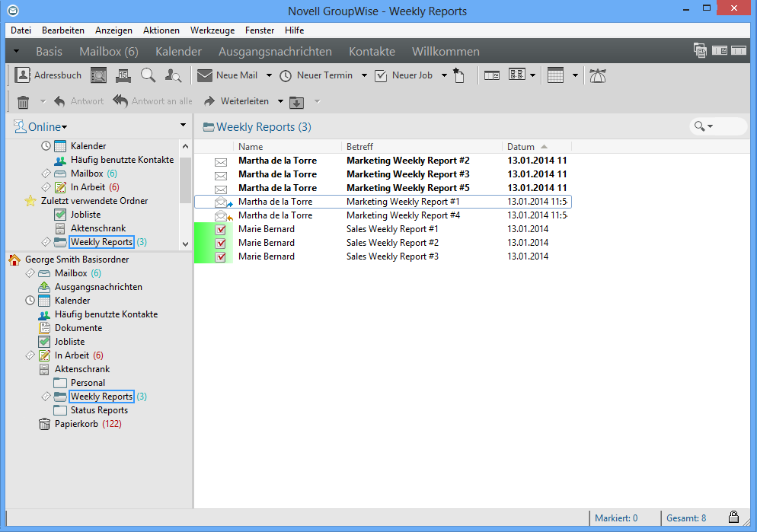Click the folder search box

718,126
